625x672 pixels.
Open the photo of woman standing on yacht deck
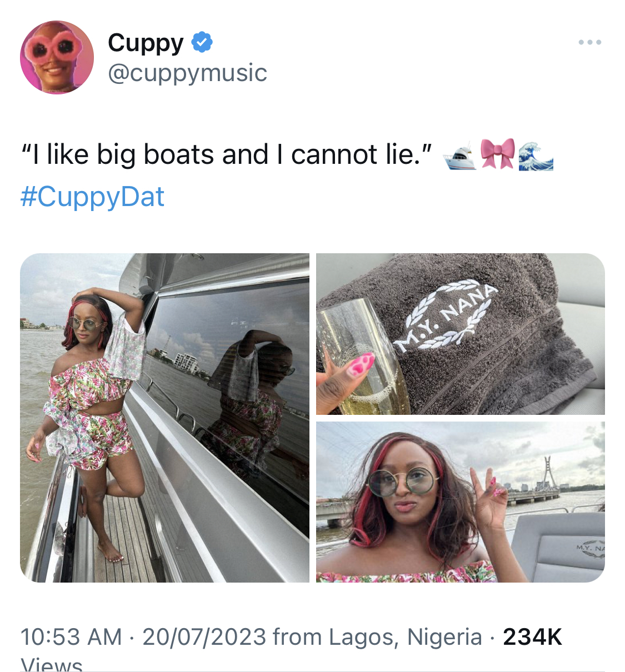point(164,418)
